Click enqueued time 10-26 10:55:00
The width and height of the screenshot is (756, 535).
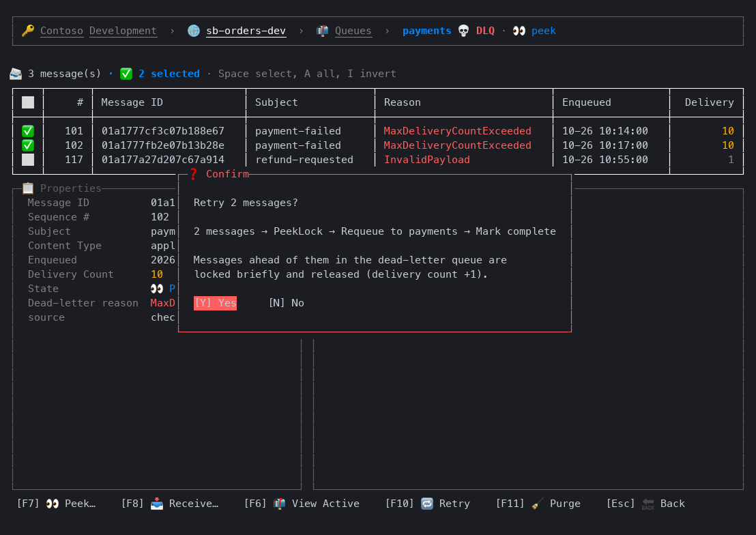605,160
